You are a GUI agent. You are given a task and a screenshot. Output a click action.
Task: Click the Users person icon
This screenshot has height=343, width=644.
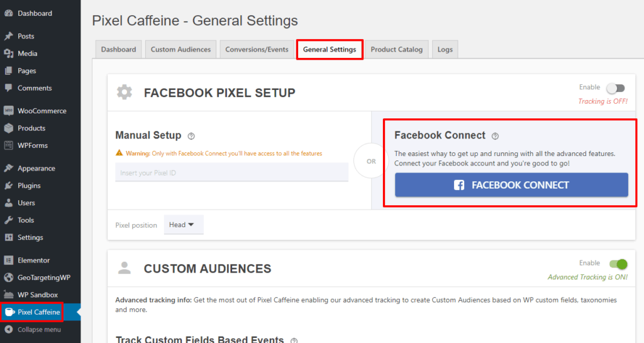pos(9,203)
